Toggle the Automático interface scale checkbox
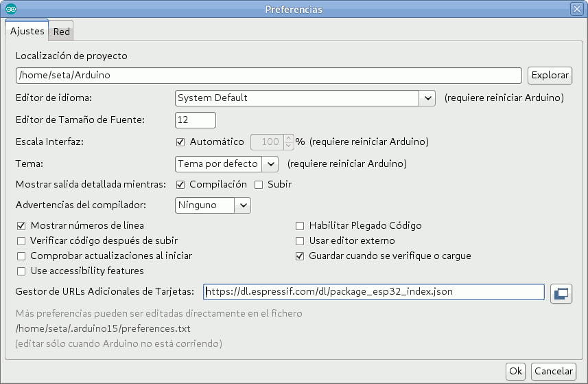 click(180, 142)
